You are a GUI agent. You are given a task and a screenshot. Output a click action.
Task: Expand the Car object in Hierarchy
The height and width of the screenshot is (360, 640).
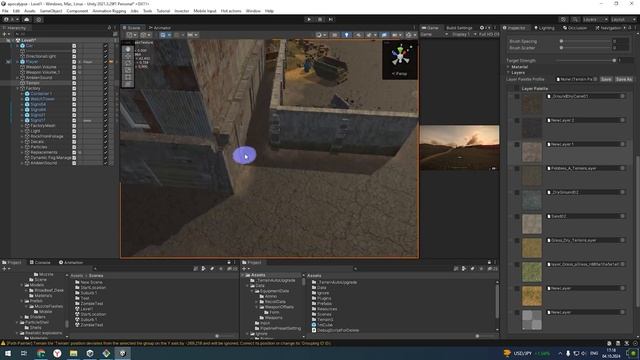point(18,46)
